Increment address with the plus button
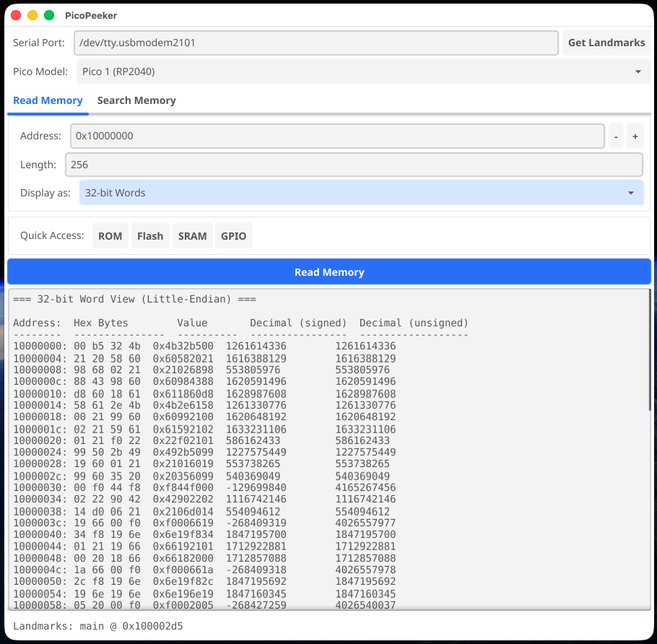 click(635, 136)
